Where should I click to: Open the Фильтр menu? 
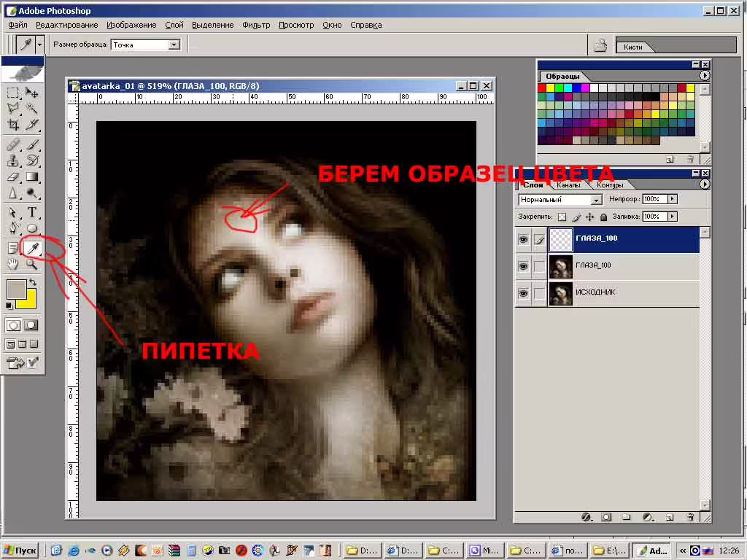256,25
